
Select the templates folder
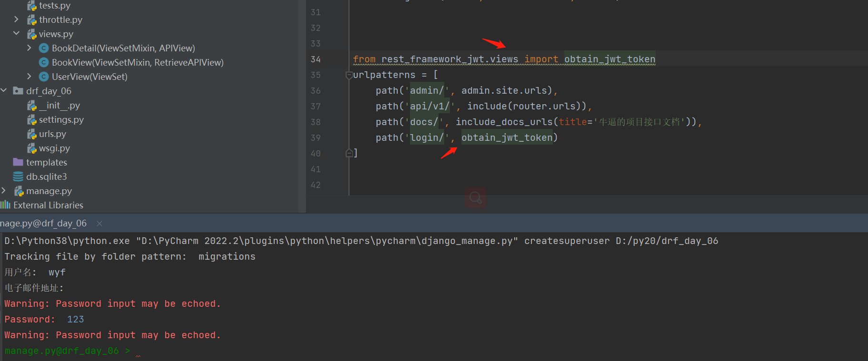click(47, 162)
